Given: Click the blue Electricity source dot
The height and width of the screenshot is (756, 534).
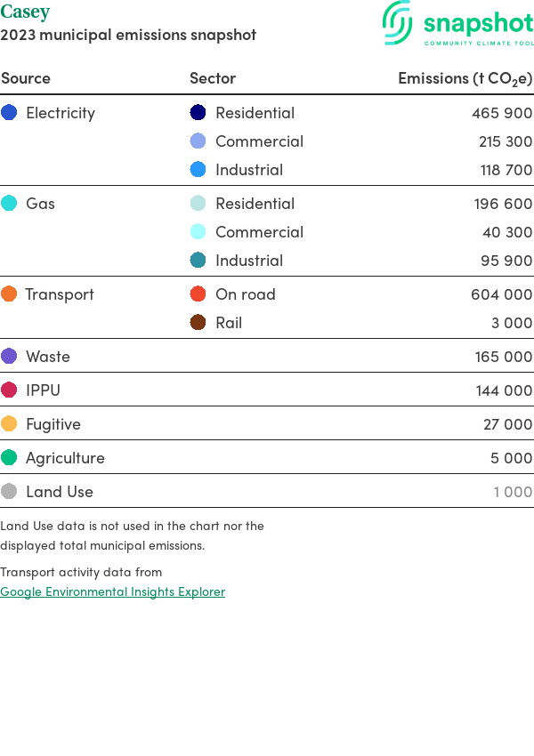Looking at the screenshot, I should point(9,112).
